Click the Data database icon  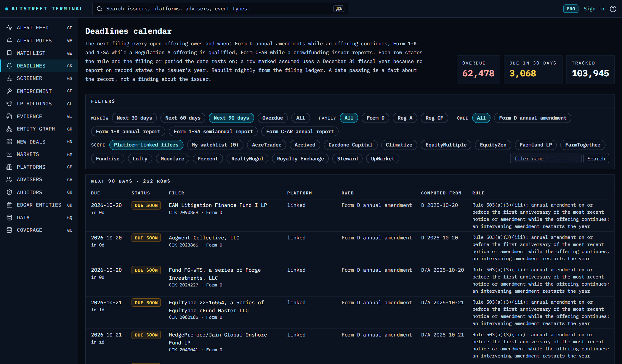click(x=9, y=218)
